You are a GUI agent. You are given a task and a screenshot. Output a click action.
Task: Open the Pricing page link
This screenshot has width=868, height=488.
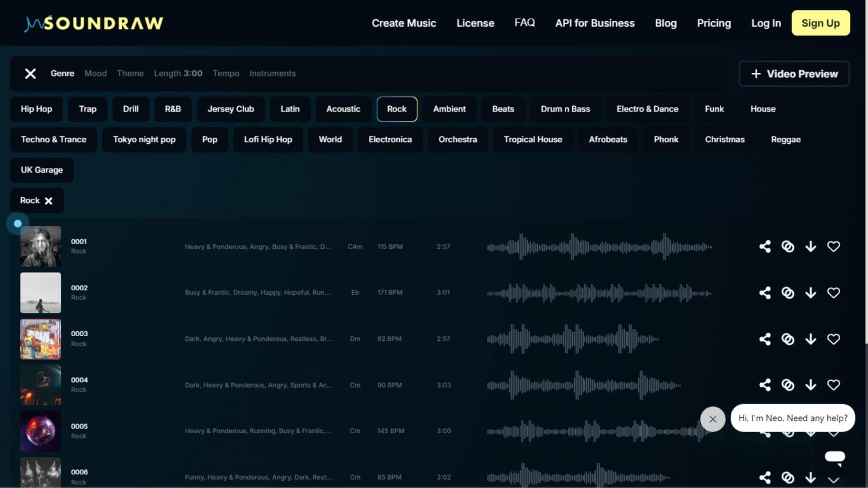713,23
